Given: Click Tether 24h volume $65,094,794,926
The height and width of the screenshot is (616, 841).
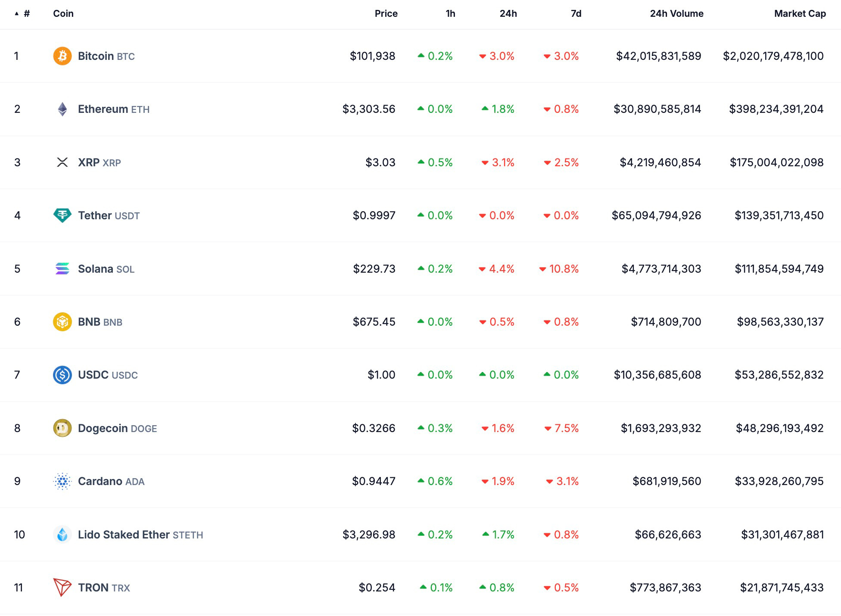Looking at the screenshot, I should tap(657, 215).
